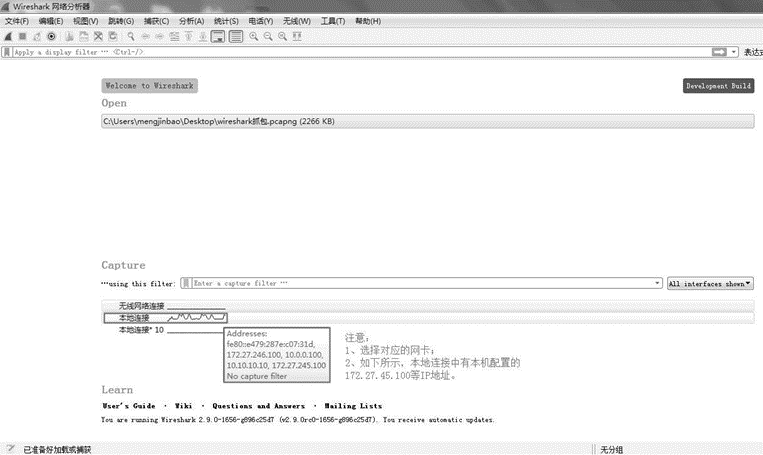Restart the current capture

click(37, 36)
